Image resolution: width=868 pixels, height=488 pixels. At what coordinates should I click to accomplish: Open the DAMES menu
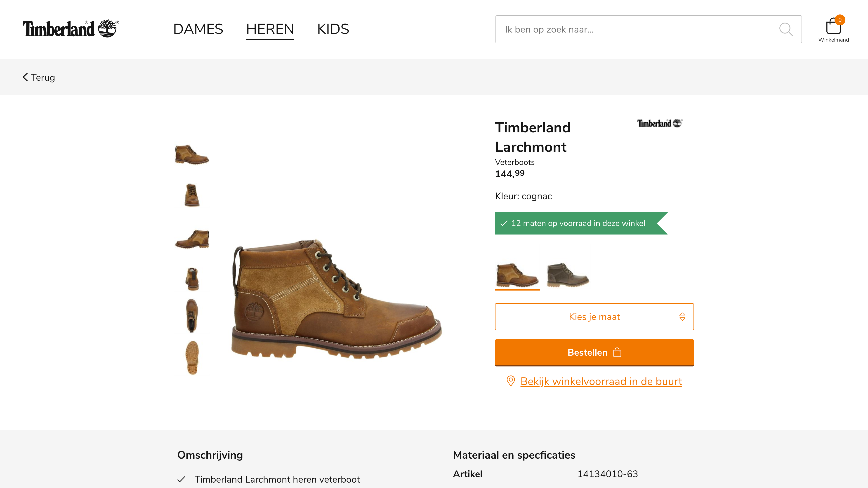coord(198,29)
